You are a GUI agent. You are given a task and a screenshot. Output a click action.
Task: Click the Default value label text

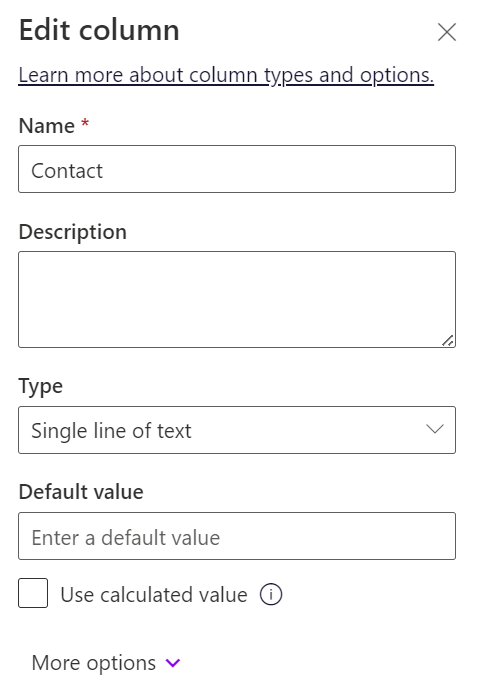(81, 492)
